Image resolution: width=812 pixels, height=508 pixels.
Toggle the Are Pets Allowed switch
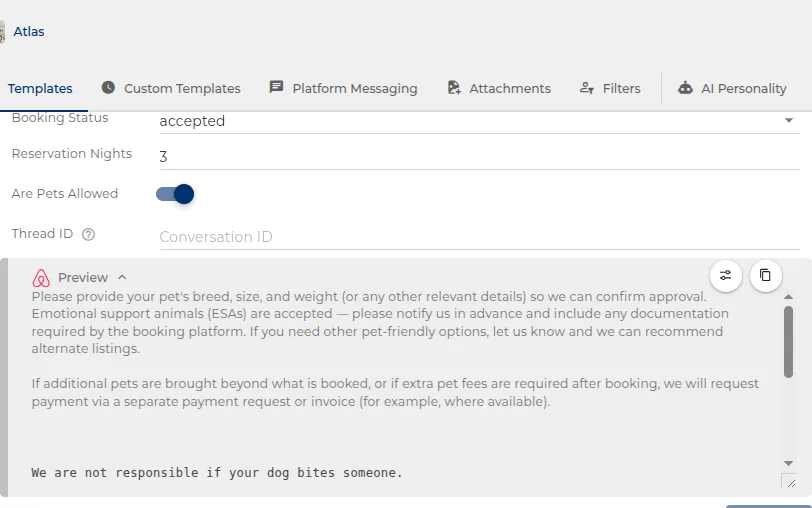tap(175, 194)
